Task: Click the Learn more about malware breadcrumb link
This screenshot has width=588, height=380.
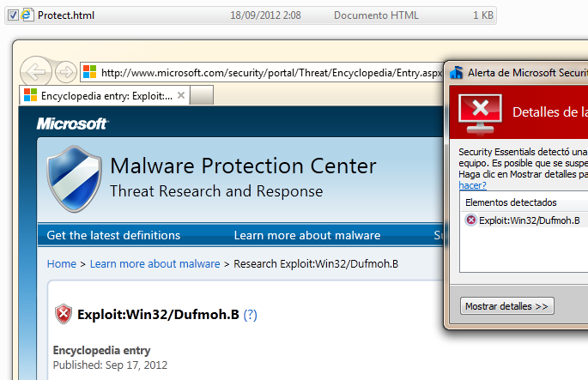Action: tap(155, 264)
